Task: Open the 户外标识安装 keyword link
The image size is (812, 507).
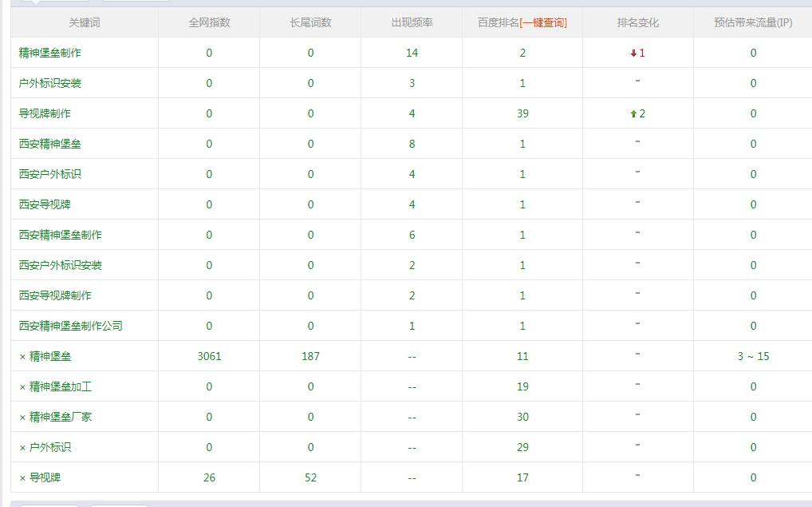Action: click(49, 84)
